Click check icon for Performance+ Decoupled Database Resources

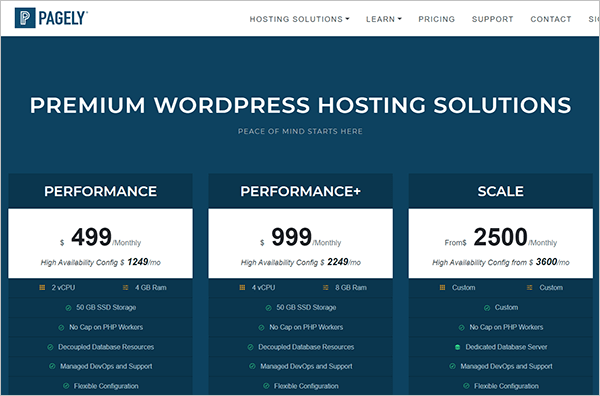(250, 347)
